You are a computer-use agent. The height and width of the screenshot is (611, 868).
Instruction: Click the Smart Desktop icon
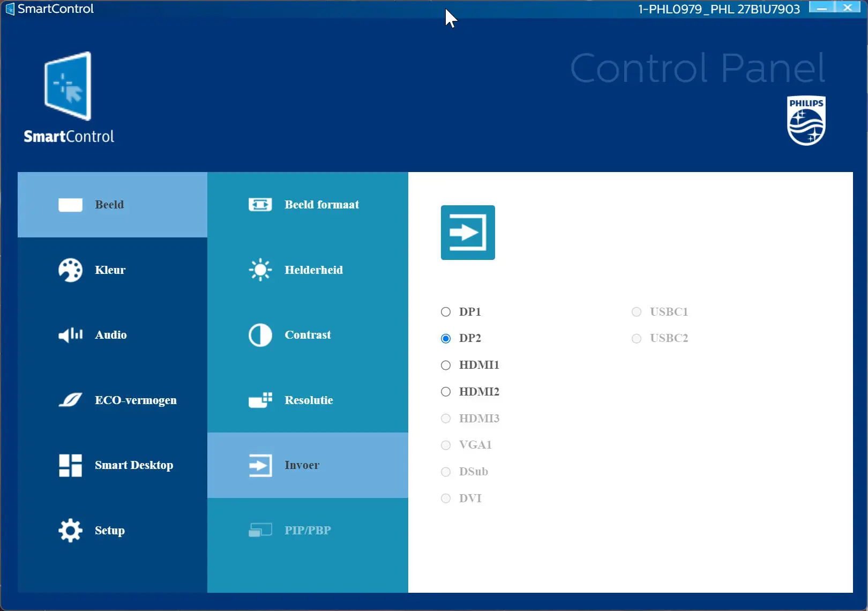pos(70,465)
